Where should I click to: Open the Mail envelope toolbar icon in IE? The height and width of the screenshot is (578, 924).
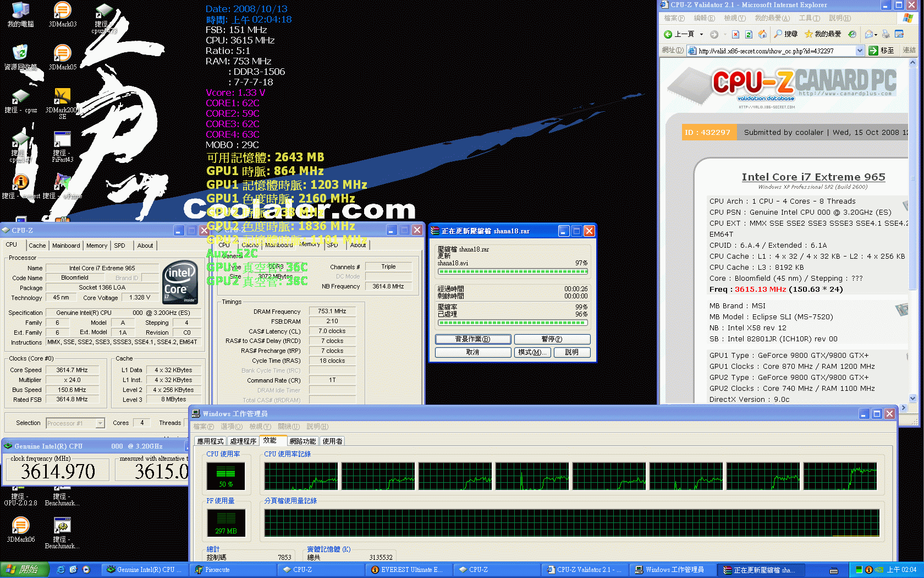tap(868, 34)
